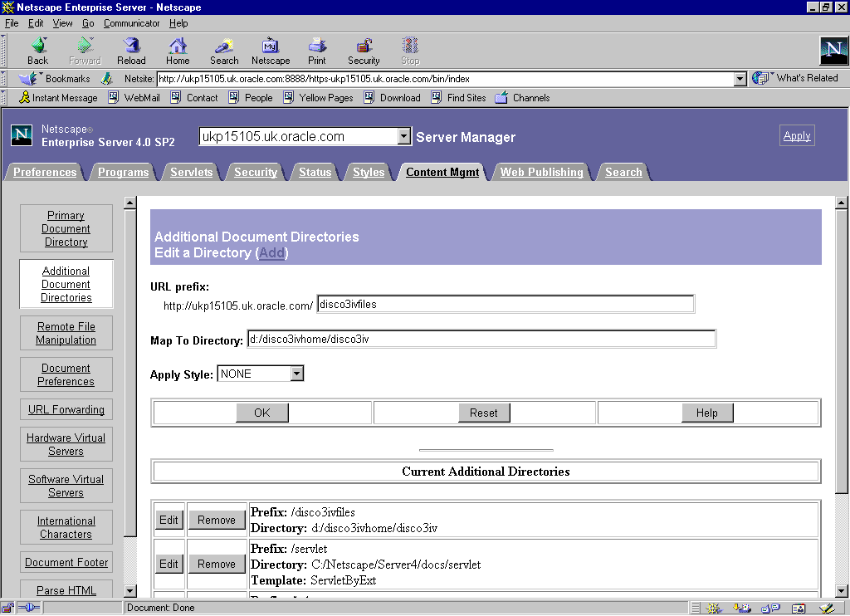Open the Help menu

178,23
